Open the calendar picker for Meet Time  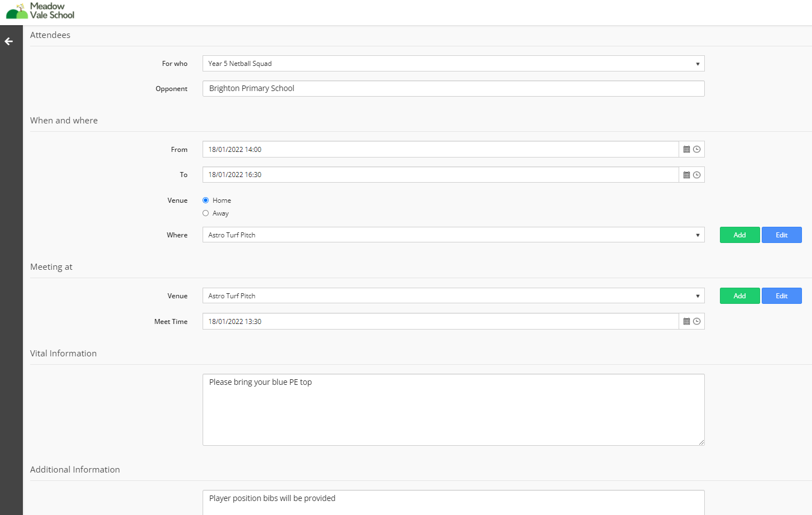[686, 322]
